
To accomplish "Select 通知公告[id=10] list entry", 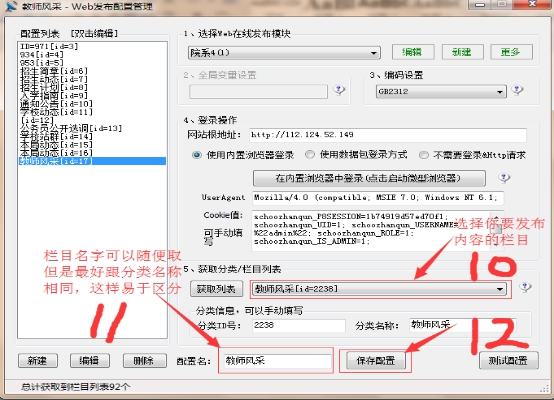I will (x=57, y=104).
